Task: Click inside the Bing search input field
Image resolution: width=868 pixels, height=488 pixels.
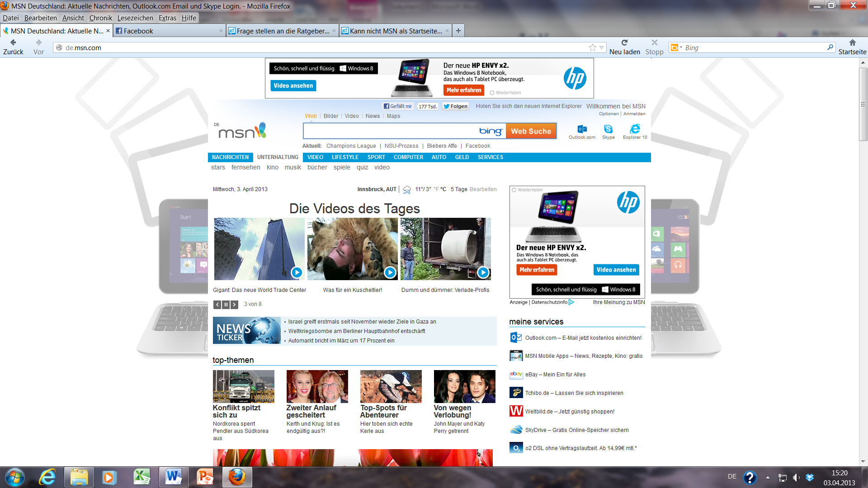Action: (x=398, y=131)
